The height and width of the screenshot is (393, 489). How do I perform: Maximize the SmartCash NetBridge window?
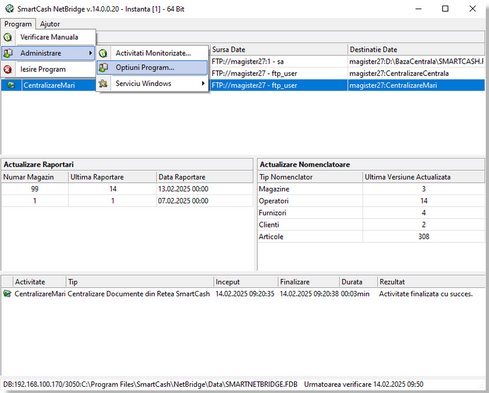pyautogui.click(x=445, y=9)
